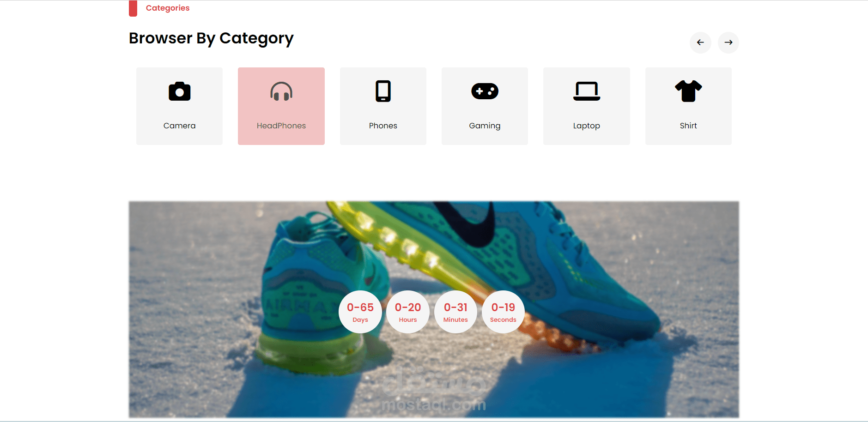This screenshot has width=868, height=422.
Task: Go to previous categories with left arrow
Action: (700, 42)
